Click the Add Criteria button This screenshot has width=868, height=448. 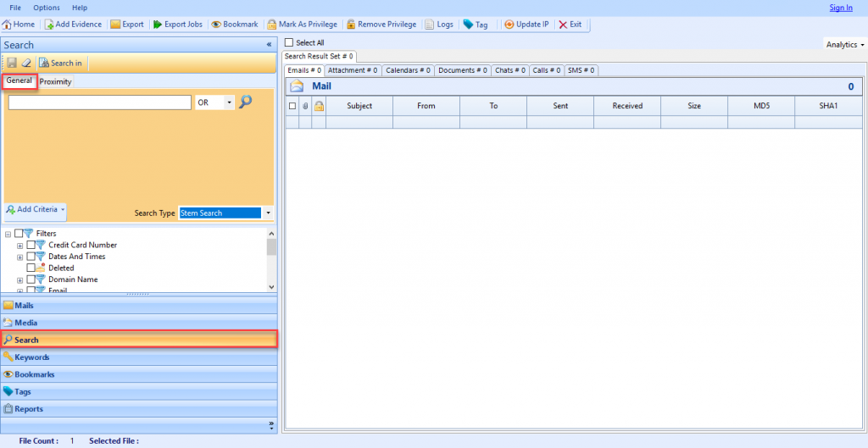(36, 209)
